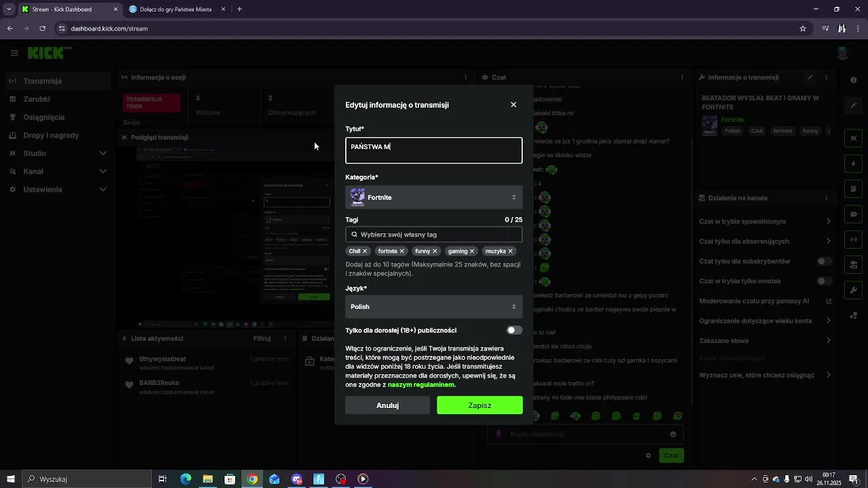Open a new browser tab

pos(239,9)
